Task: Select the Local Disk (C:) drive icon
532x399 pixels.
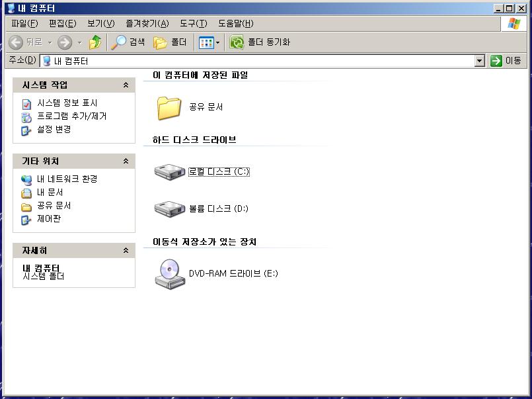Action: 170,171
